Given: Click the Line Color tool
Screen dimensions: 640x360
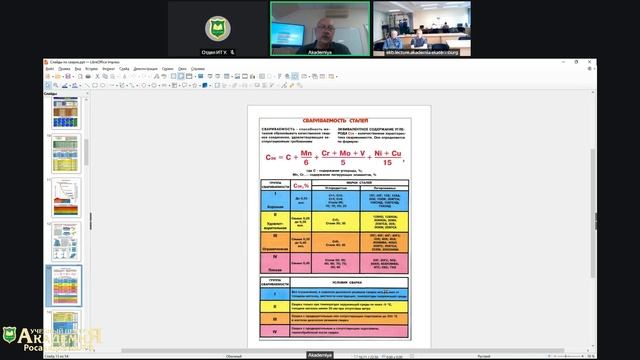Looking at the screenshot, I should (x=64, y=85).
